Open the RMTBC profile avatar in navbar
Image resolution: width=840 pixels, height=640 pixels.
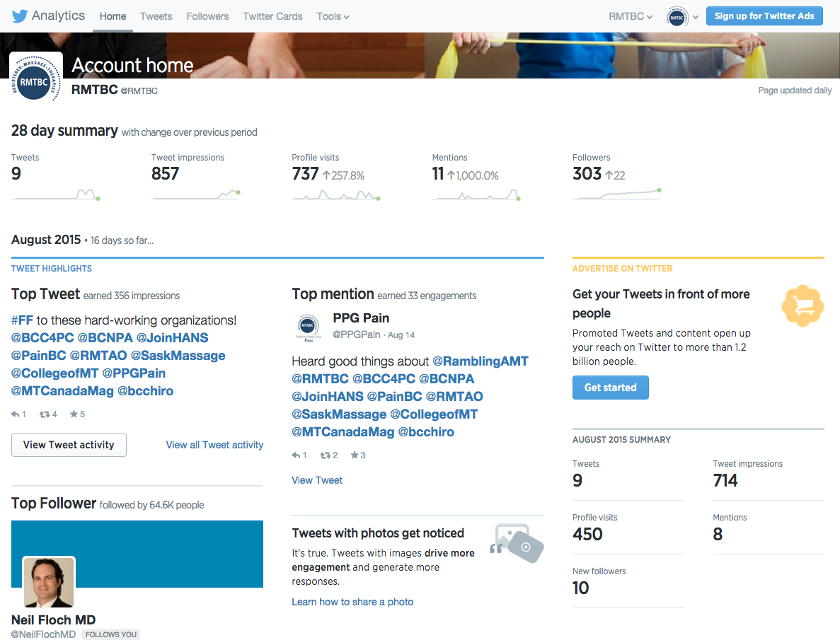click(677, 17)
